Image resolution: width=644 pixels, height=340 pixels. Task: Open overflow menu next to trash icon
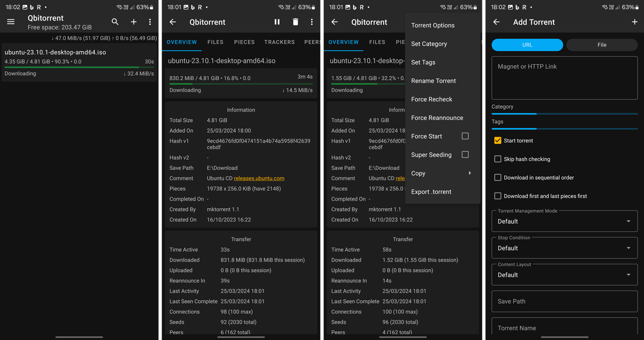(312, 22)
